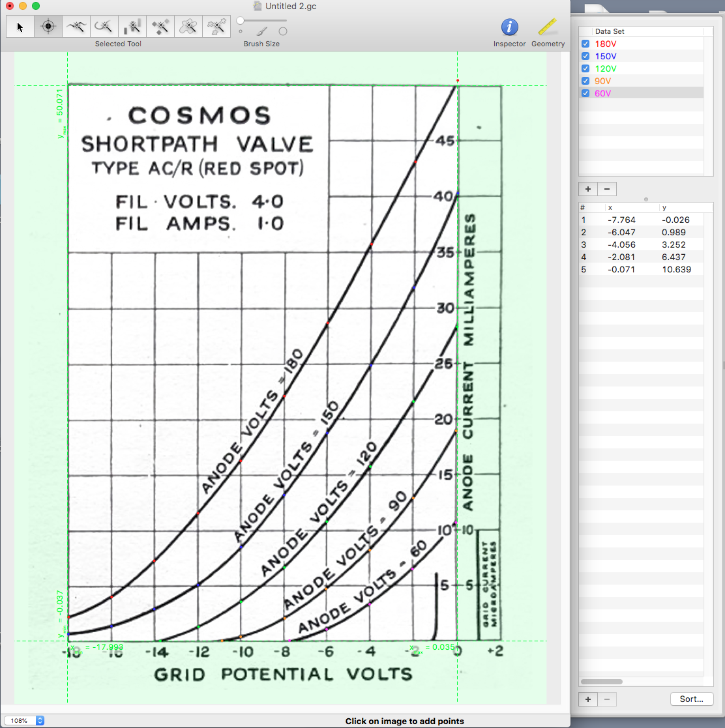Viewport: 725px width, 728px height.
Task: Click the paintbrush icon under Brush Size
Action: click(262, 31)
